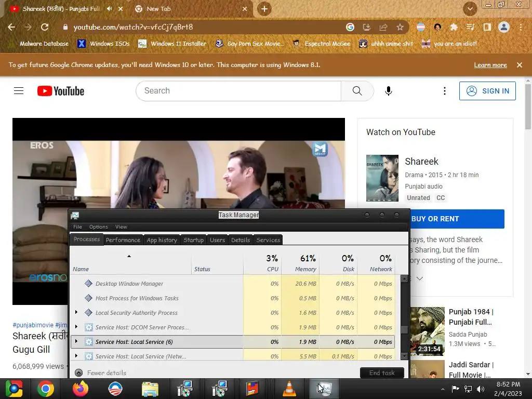
Task: Open Firefox from the taskbar
Action: 81,389
